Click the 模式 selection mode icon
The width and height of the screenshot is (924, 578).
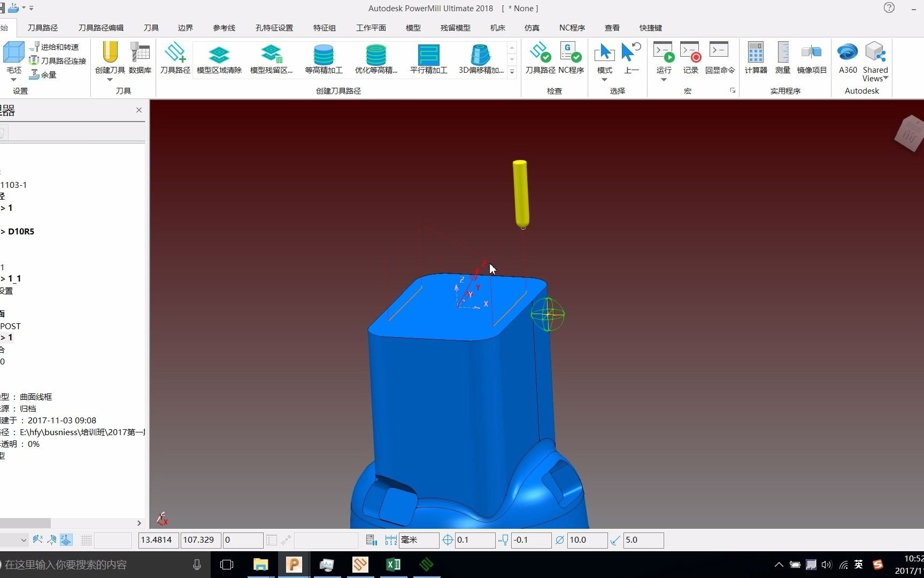tap(605, 52)
